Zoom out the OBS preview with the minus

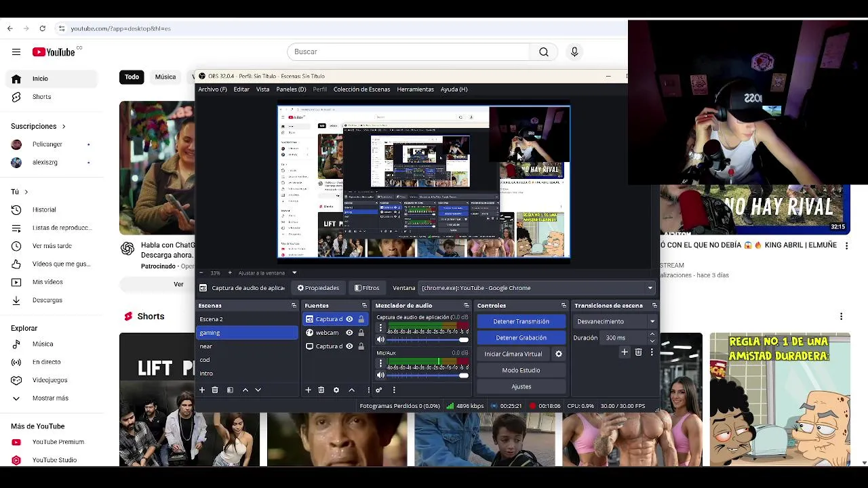pos(201,272)
